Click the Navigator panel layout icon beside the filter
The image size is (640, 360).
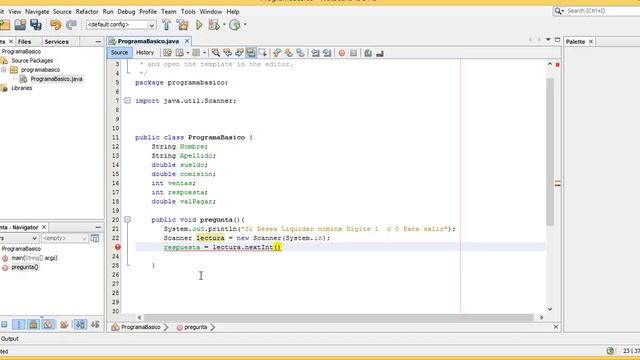95,238
